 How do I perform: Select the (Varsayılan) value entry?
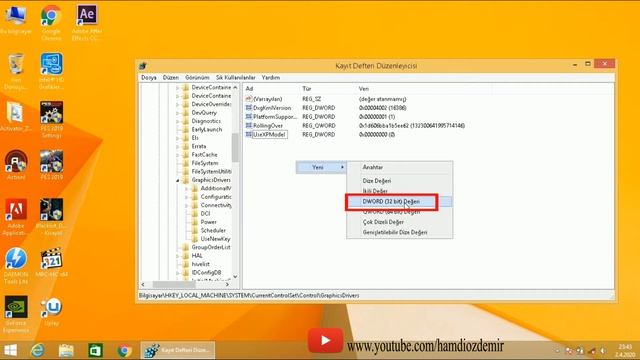click(x=268, y=99)
